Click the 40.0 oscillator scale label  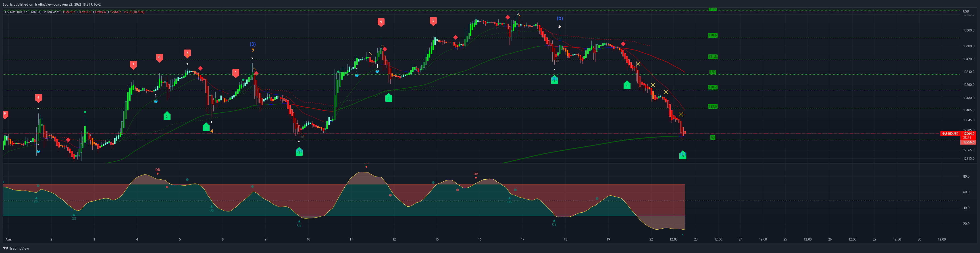pyautogui.click(x=966, y=208)
